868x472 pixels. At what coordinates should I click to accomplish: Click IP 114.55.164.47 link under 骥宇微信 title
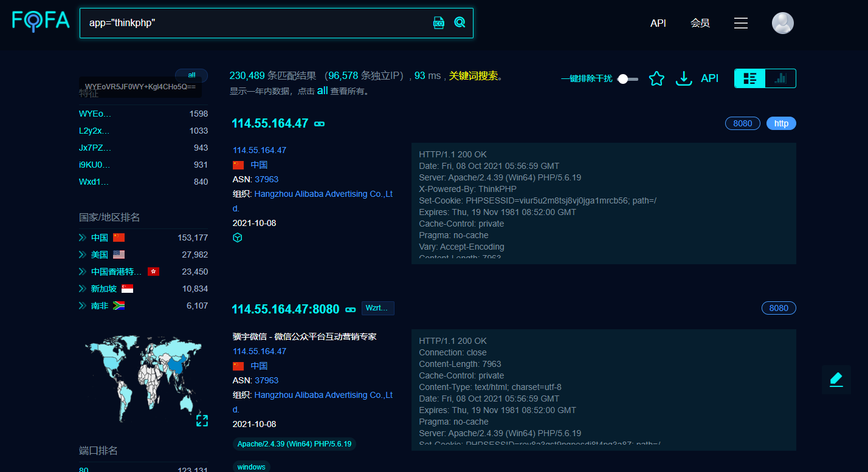[260, 351]
